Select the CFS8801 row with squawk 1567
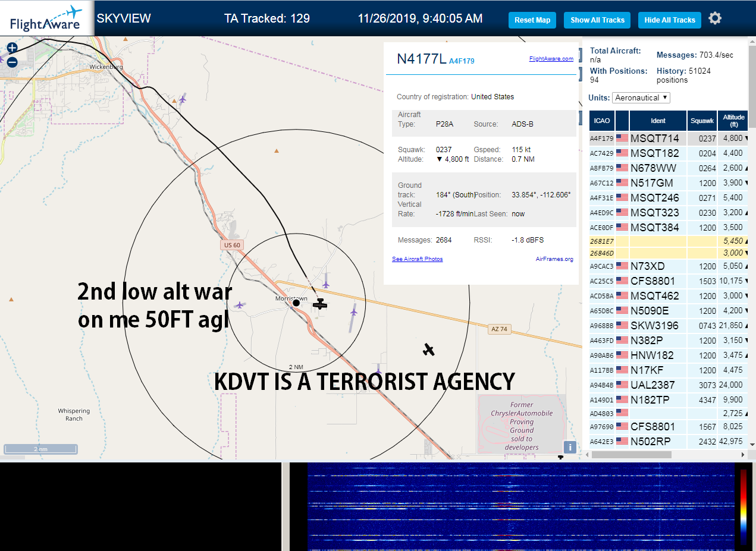The height and width of the screenshot is (551, 756). (669, 427)
